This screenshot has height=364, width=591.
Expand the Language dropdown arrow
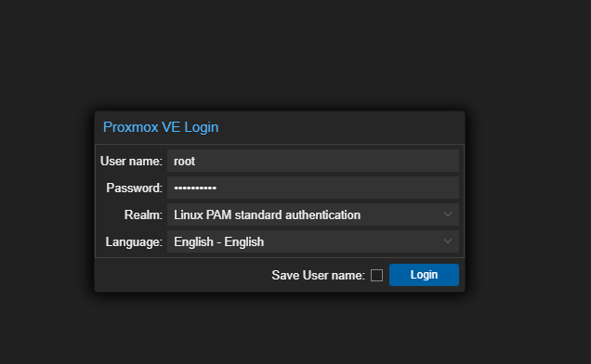tap(447, 241)
